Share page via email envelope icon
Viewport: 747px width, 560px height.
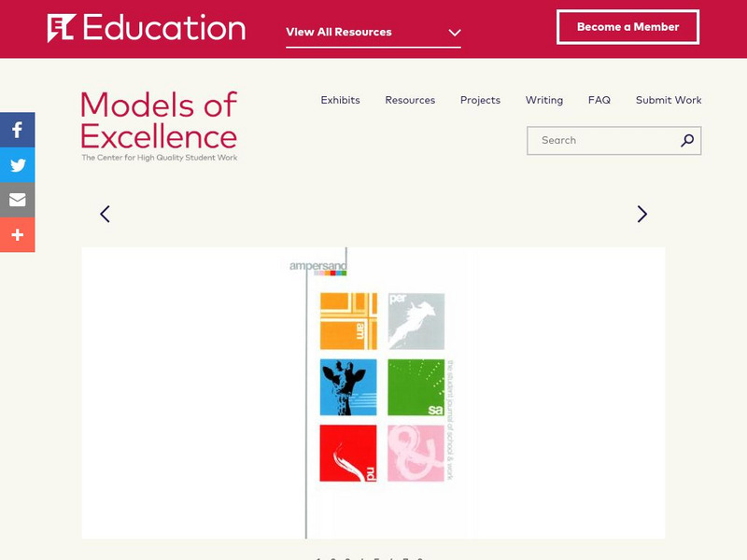[x=17, y=200]
